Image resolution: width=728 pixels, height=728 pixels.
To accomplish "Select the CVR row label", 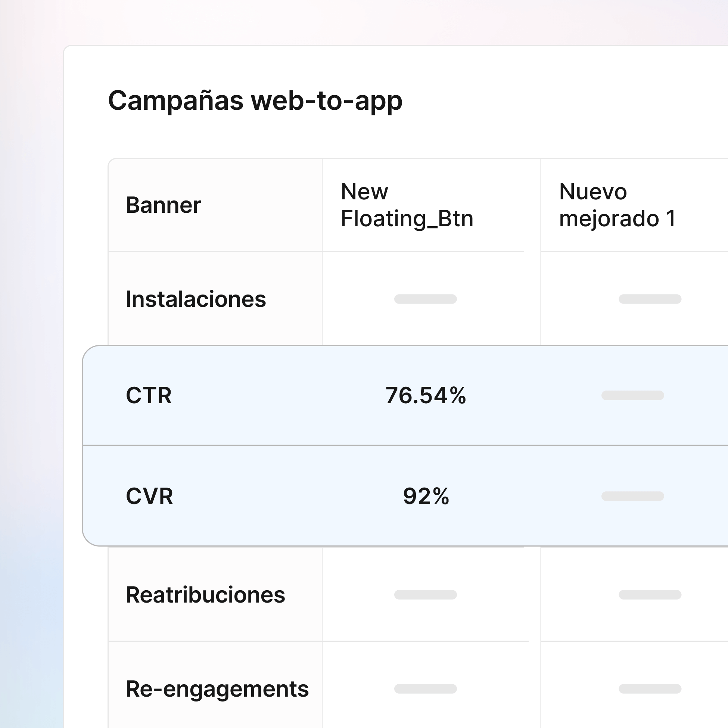I will click(150, 496).
